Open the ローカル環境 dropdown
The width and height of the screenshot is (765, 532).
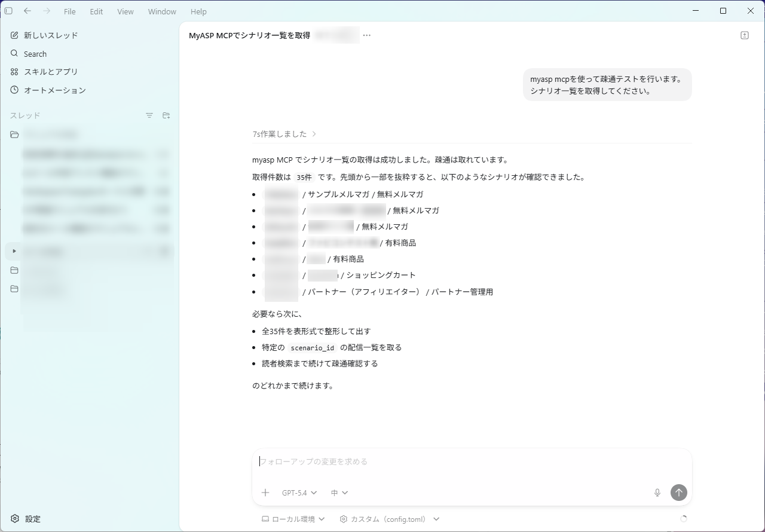click(293, 519)
